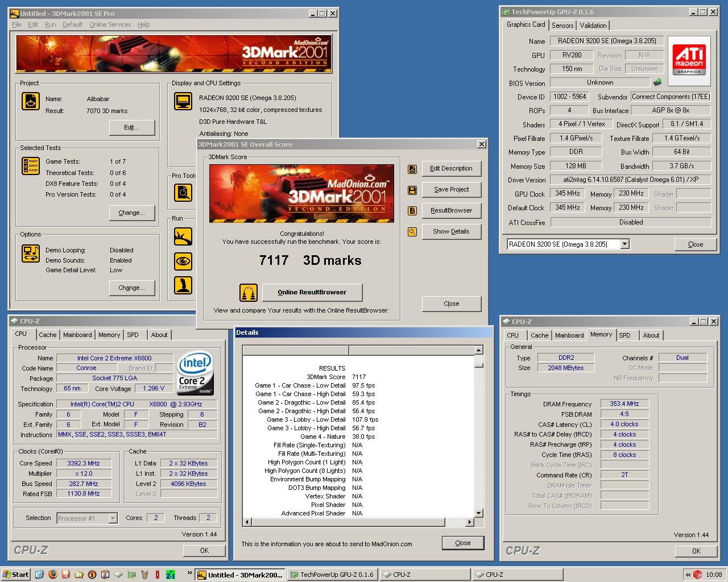Click the Details list scroll-up arrow

479,350
